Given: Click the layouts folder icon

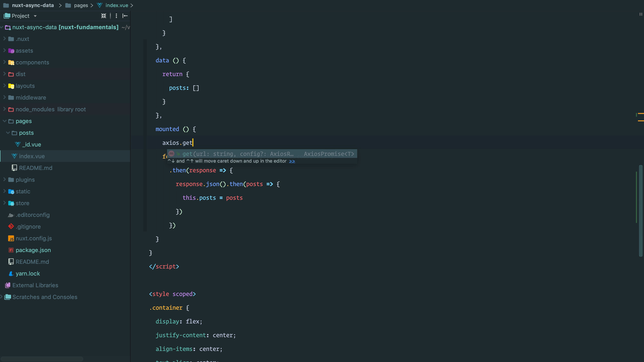Looking at the screenshot, I should [11, 86].
